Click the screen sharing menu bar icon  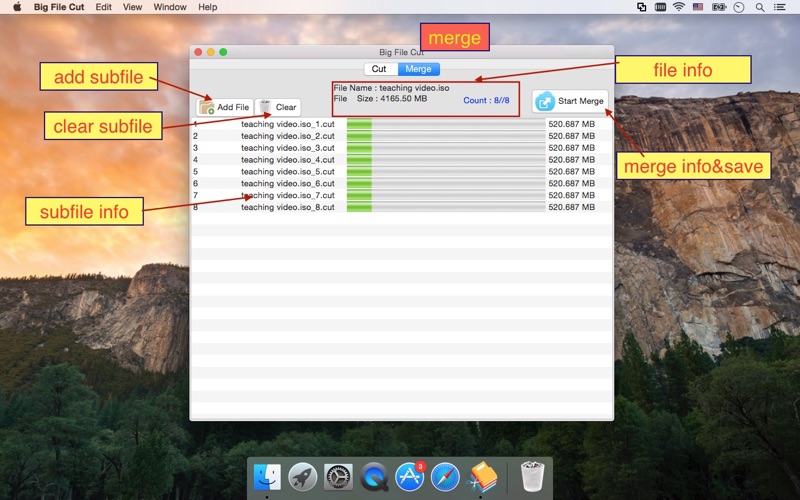[642, 7]
